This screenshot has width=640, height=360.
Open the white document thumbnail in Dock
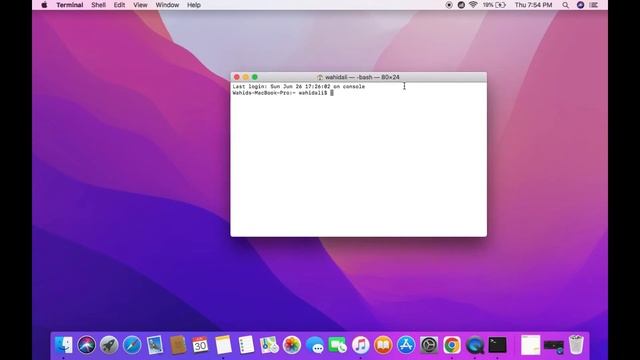530,345
